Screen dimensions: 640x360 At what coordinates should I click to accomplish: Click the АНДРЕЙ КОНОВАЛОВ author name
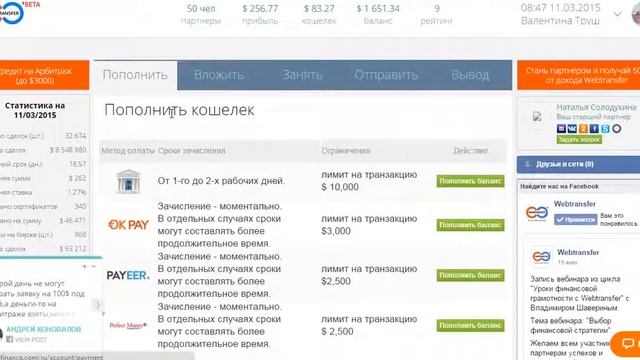coord(44,329)
